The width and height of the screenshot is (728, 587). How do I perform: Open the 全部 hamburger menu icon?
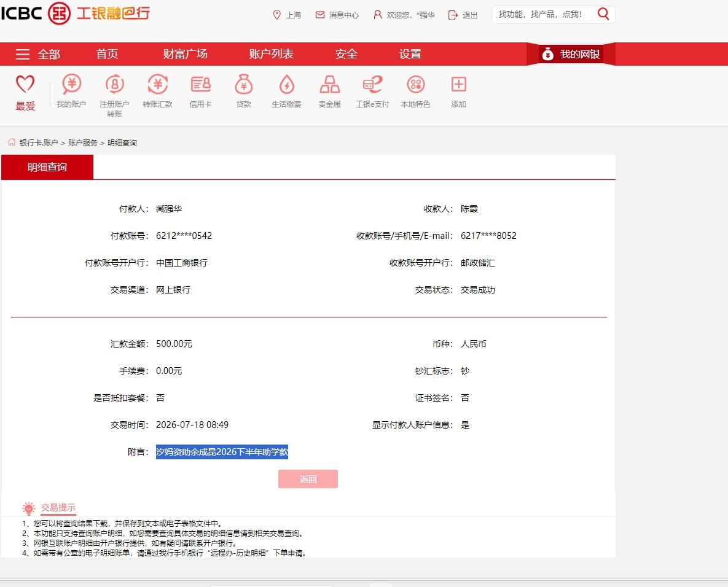coord(23,54)
